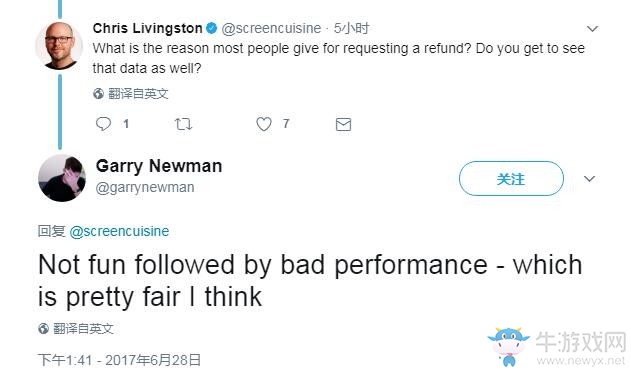Retweet Chris Livingston's tweet
631x372 pixels.
point(184,124)
